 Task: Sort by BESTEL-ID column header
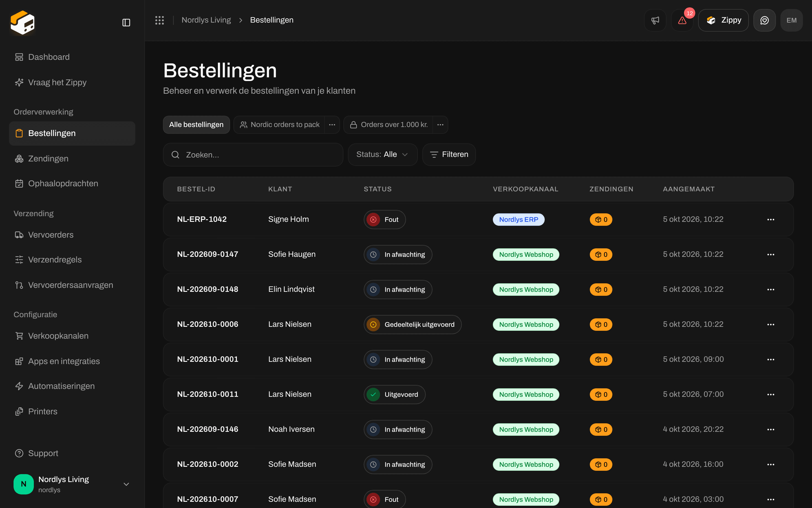pos(196,189)
